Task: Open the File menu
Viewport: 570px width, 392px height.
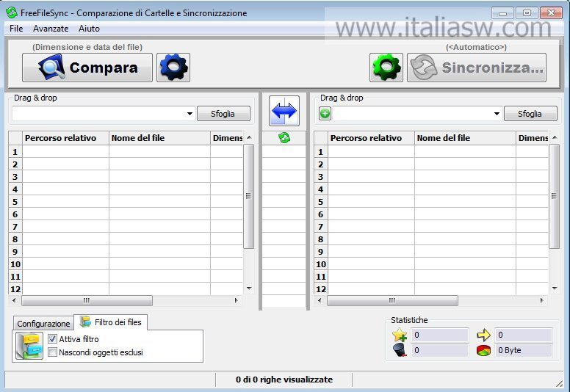Action: click(16, 29)
